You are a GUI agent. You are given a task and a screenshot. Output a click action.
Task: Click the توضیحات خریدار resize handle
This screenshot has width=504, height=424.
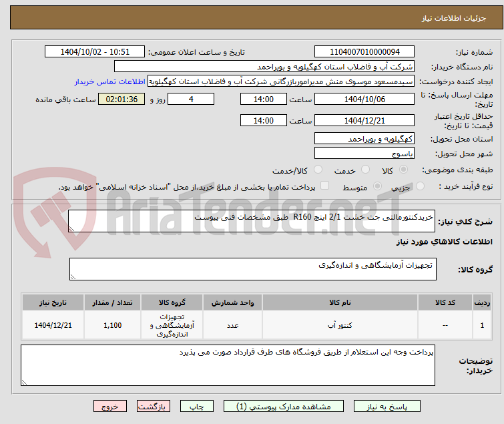tap(25, 382)
